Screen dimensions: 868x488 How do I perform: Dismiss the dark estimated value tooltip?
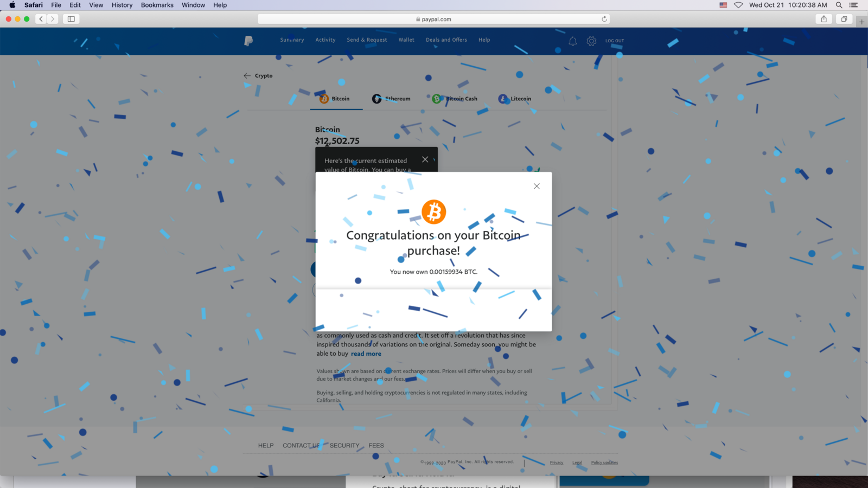425,159
